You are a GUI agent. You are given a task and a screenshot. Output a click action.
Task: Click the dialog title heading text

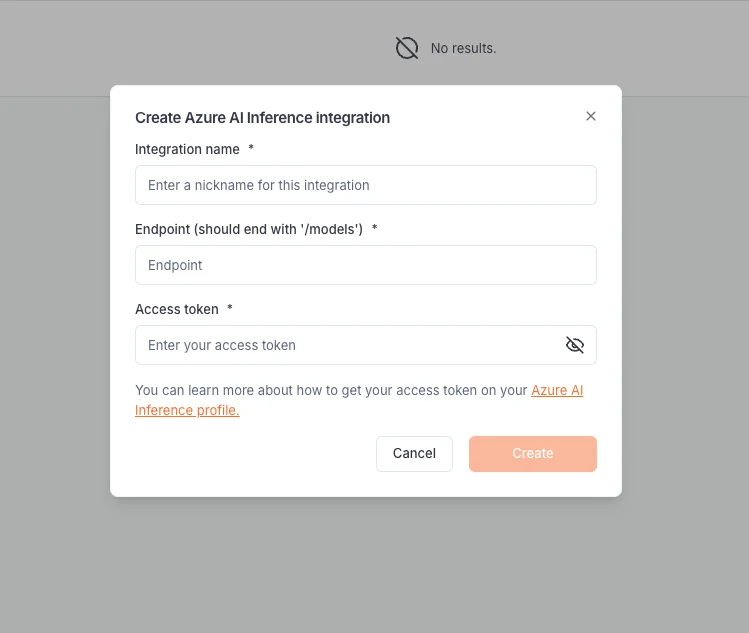tap(262, 118)
